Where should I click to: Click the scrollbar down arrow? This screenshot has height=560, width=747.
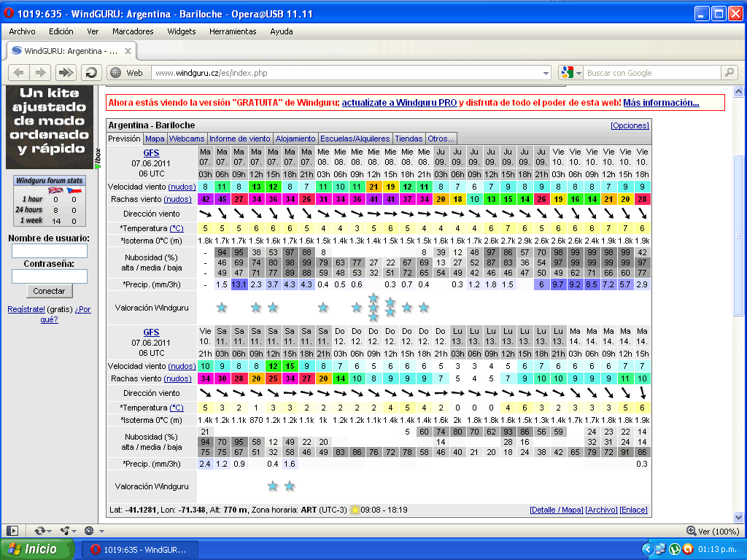(738, 517)
